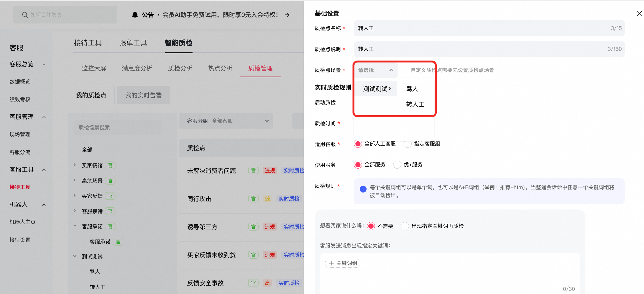
Task: Choose 骂人 in the scene cascader
Action: [412, 89]
